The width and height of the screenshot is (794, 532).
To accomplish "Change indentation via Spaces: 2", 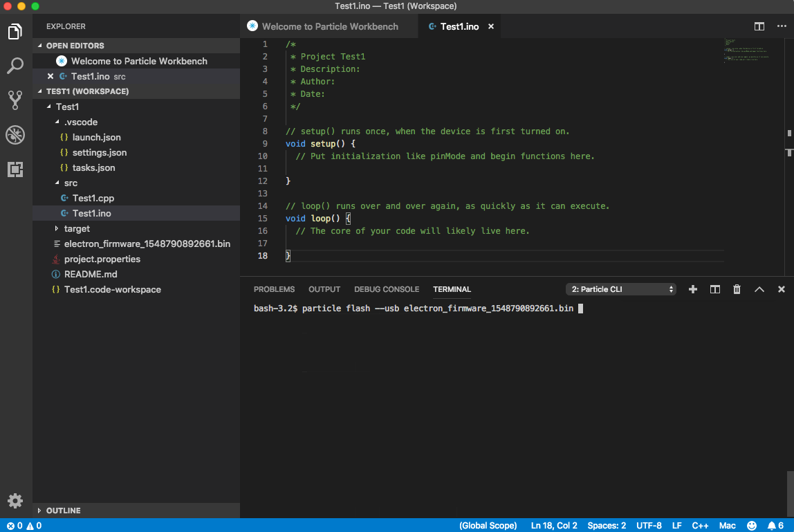I will [x=606, y=525].
